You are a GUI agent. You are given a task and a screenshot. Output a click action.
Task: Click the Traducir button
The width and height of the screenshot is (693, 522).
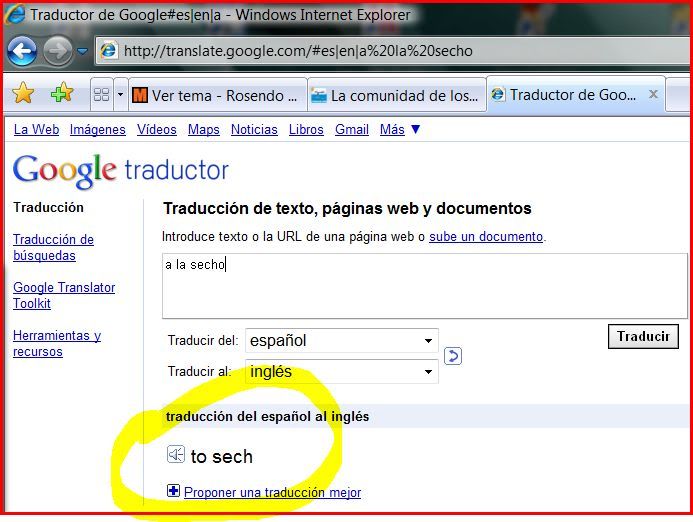click(643, 336)
